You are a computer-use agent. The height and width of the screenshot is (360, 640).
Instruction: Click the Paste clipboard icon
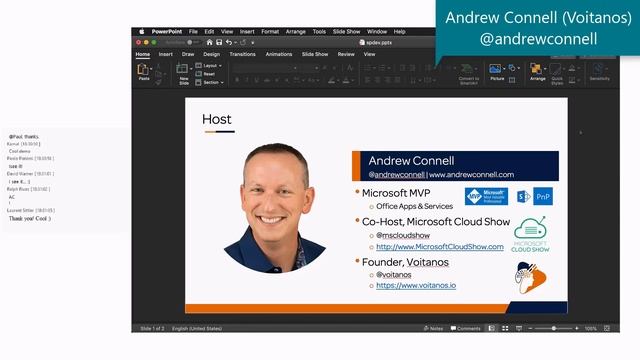coord(142,69)
